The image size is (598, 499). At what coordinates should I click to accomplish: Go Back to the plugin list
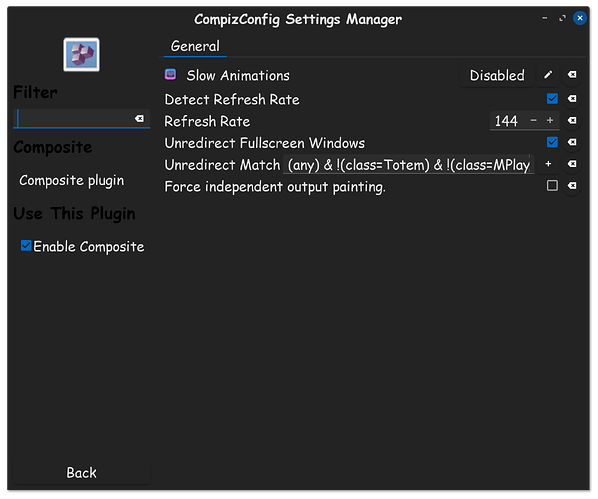pos(82,473)
